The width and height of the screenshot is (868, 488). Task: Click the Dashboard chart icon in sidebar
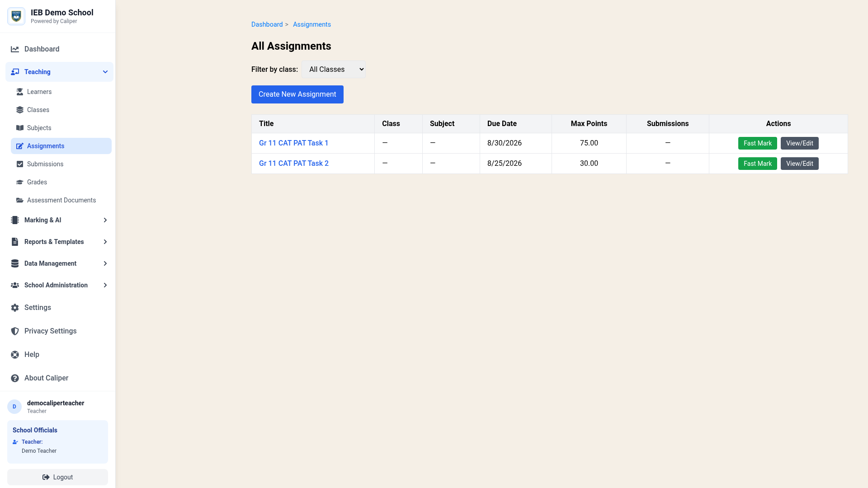coord(15,49)
